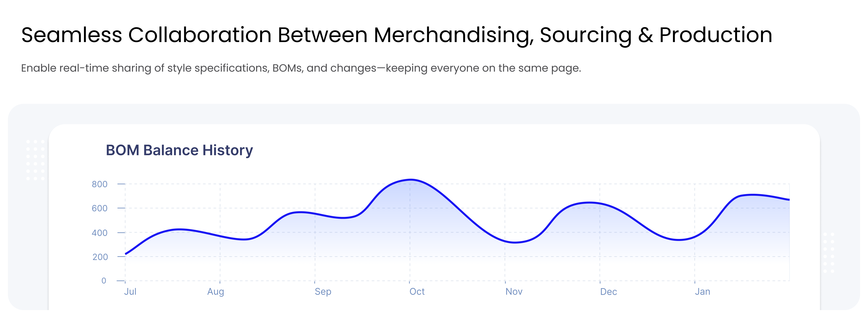Click the Oct label on the x-axis

pyautogui.click(x=417, y=291)
